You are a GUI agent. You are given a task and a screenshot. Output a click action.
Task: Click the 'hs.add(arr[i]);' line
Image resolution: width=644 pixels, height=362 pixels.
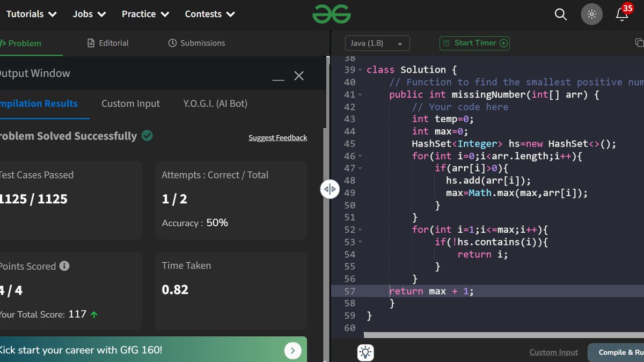coord(488,181)
